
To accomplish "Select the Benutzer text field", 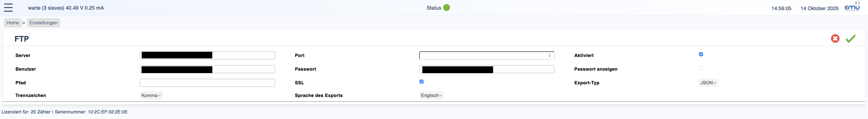I will [243, 69].
